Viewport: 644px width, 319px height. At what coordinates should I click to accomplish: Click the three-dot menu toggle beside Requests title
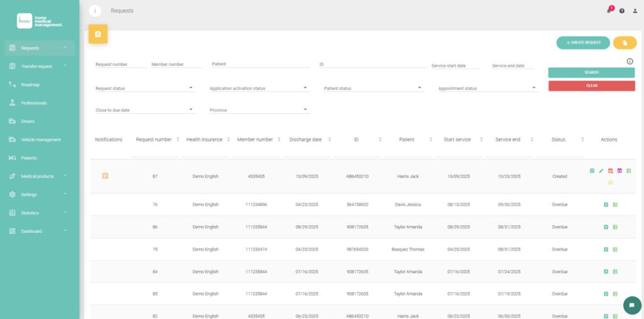(95, 11)
